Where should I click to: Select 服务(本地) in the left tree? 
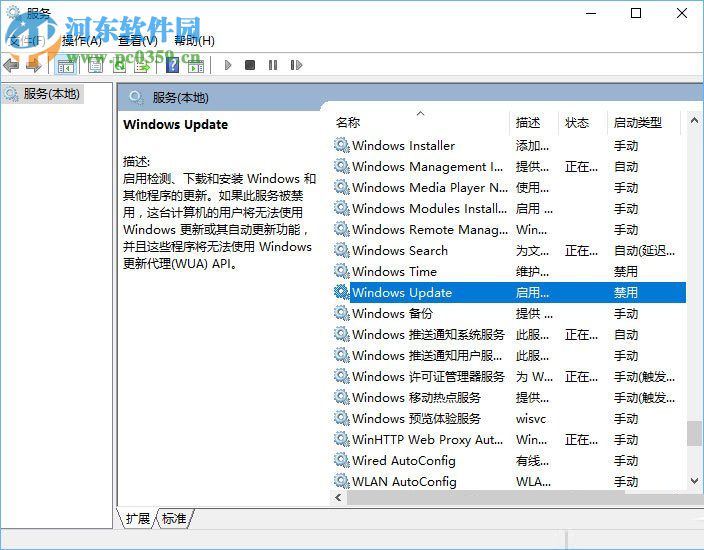click(52, 94)
